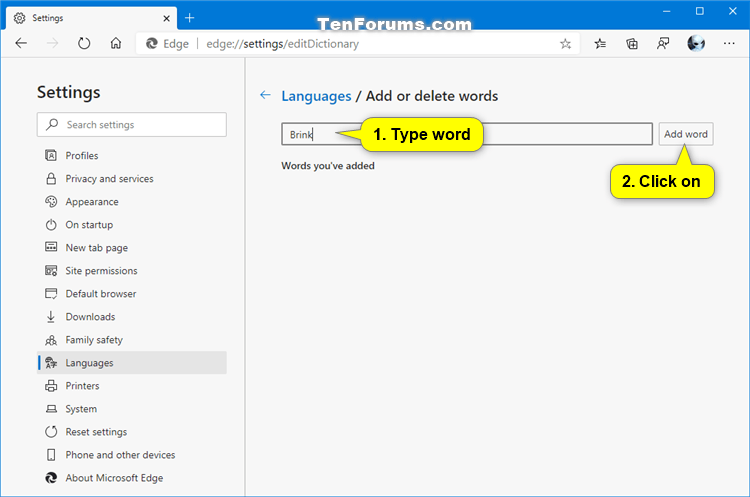This screenshot has width=750, height=497.
Task: Go to Appearance settings
Action: click(131, 201)
